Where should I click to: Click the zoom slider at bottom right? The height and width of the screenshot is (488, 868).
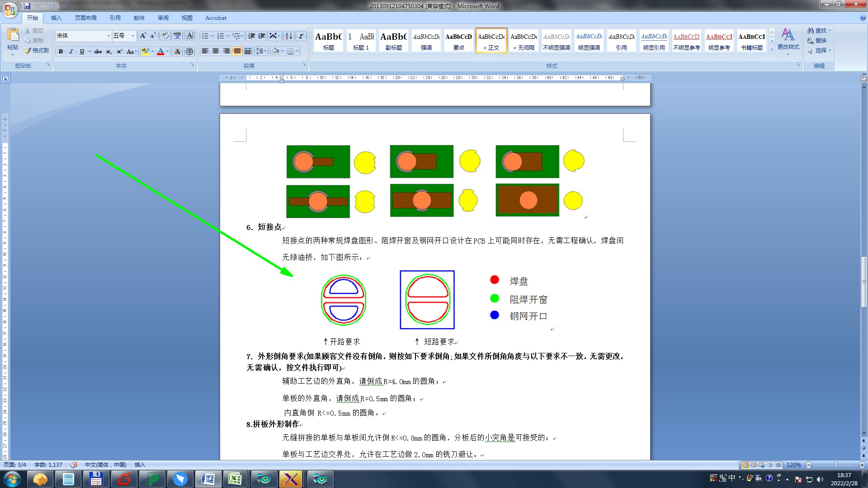835,465
